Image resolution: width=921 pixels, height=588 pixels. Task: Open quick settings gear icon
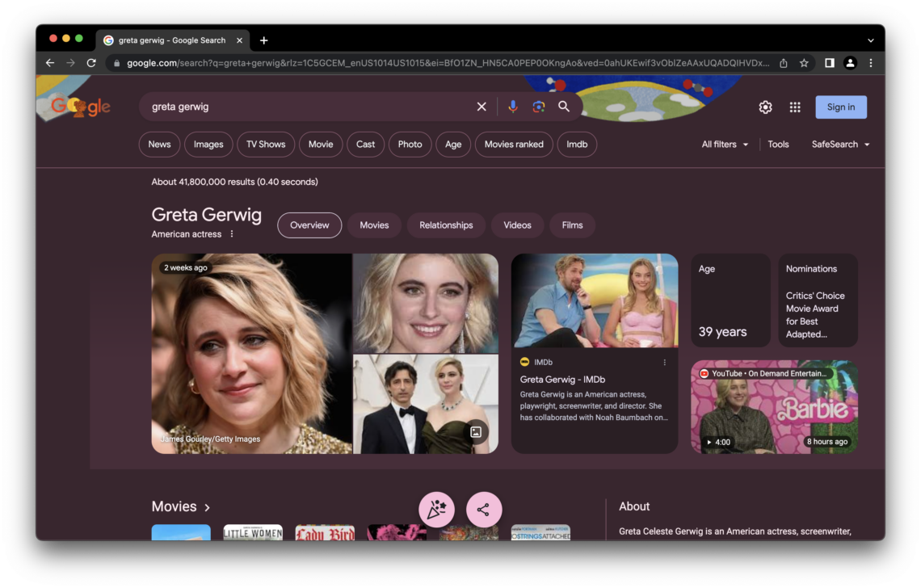coord(765,107)
